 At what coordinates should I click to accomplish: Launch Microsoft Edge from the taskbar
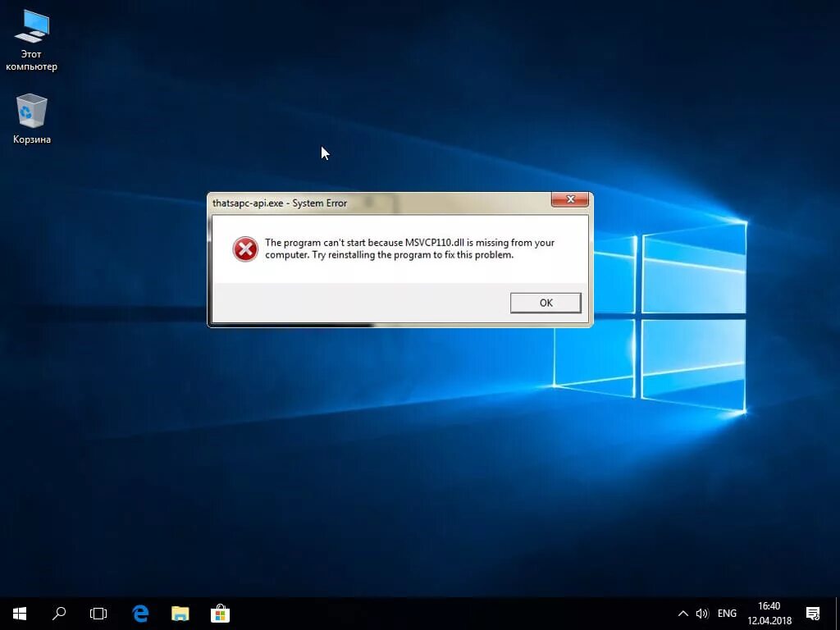tap(140, 614)
